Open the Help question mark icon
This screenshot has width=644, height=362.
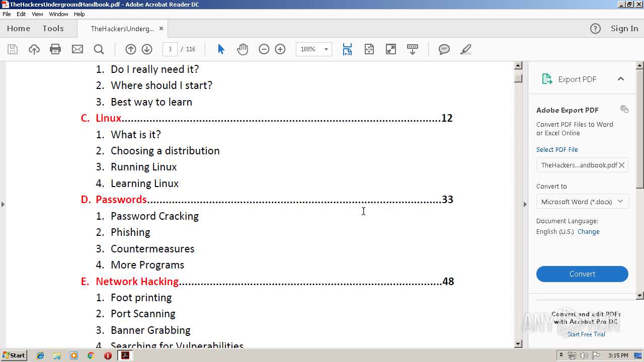coord(595,29)
